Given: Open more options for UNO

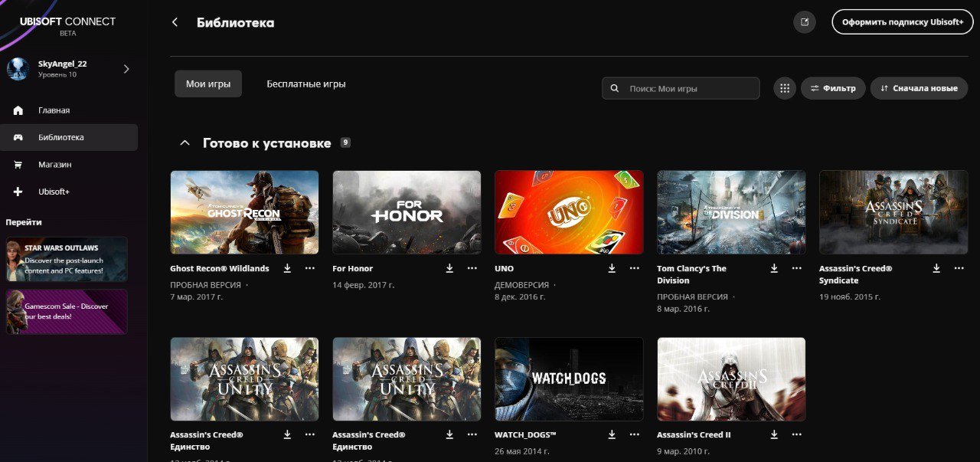Looking at the screenshot, I should pyautogui.click(x=634, y=268).
